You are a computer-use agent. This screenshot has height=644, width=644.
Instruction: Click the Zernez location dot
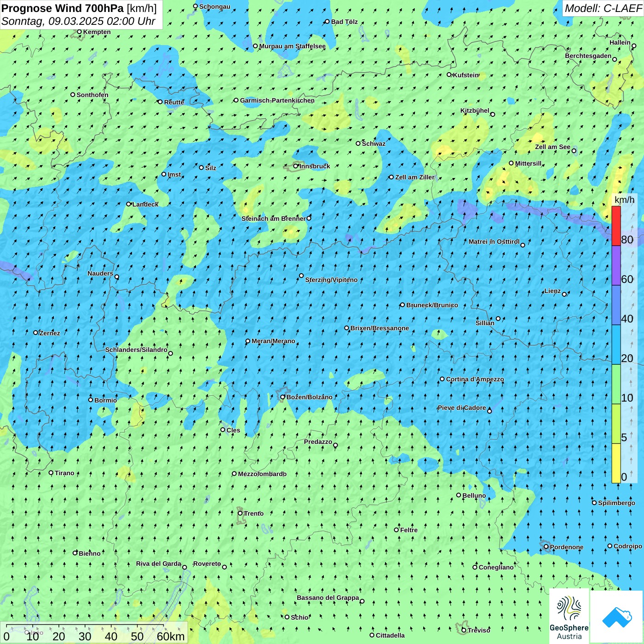[35, 333]
